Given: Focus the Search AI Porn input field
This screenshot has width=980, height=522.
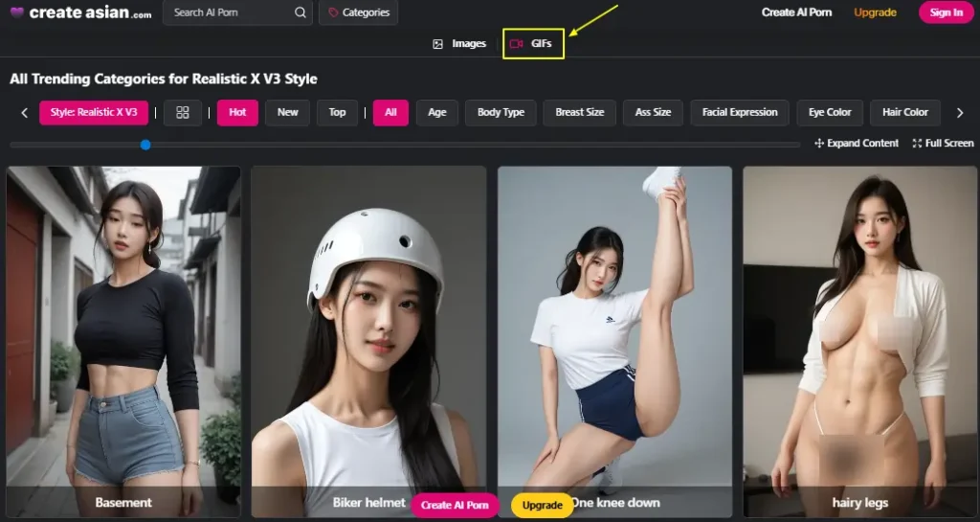Looking at the screenshot, I should (237, 12).
